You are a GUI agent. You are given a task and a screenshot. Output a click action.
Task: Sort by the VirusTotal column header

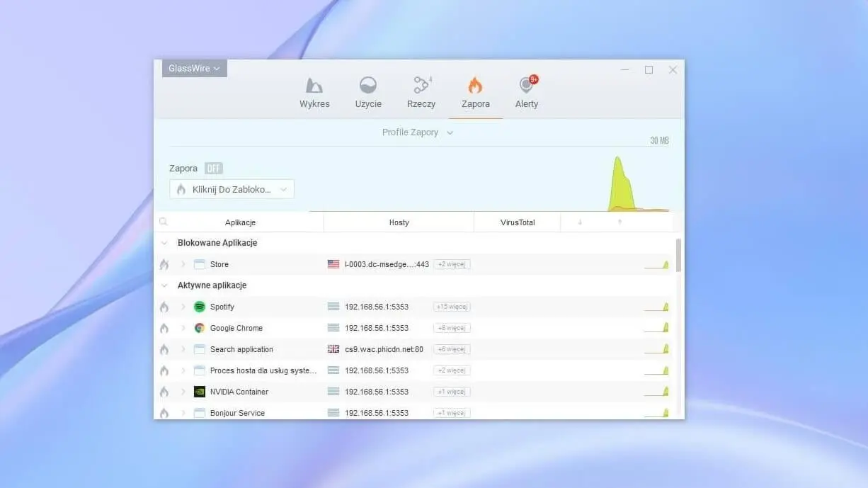517,222
